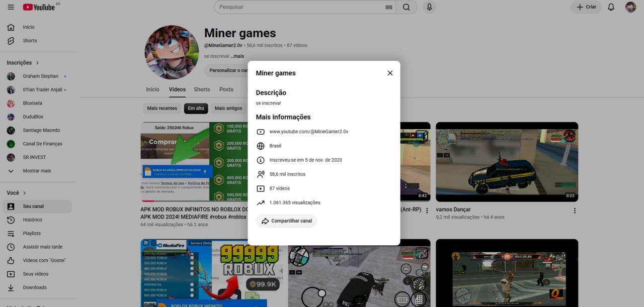The width and height of the screenshot is (644, 307).
Task: Click Compartilhar canal button
Action: 286,221
